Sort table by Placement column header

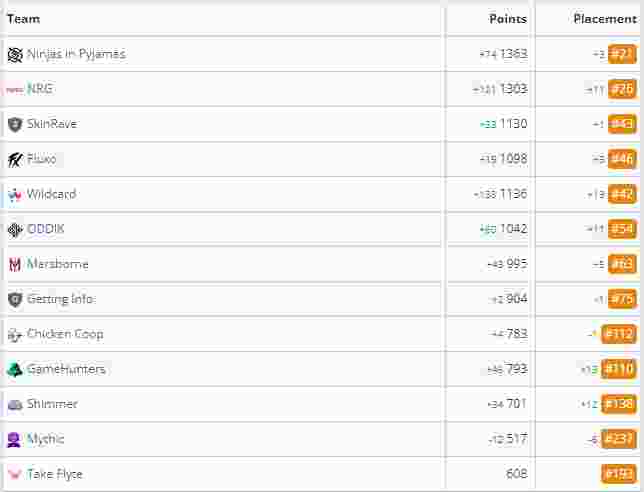[605, 19]
